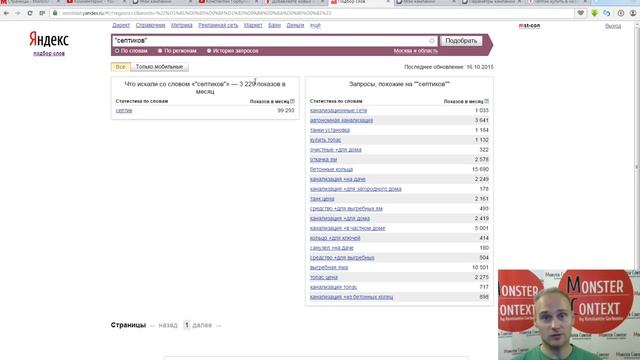Open the топас цена query link

(324, 277)
